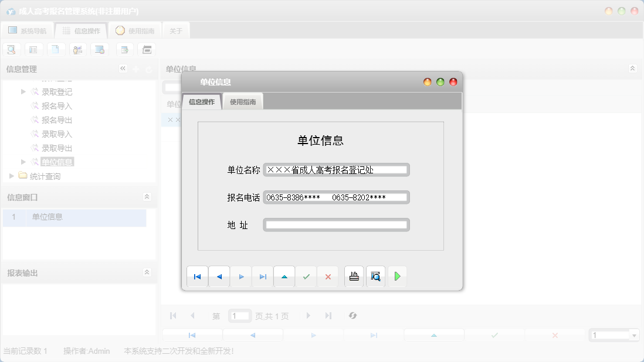Select 单位信息 row in 信息窗口 list

74,217
